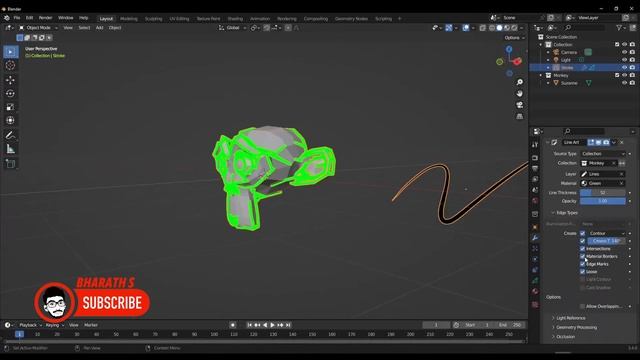Screen dimensions: 640x360
Task: Toggle camera view icon in viewport
Action: 520,105
